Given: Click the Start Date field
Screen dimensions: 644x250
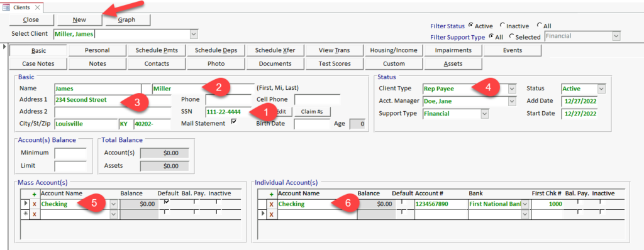Looking at the screenshot, I should coord(579,114).
